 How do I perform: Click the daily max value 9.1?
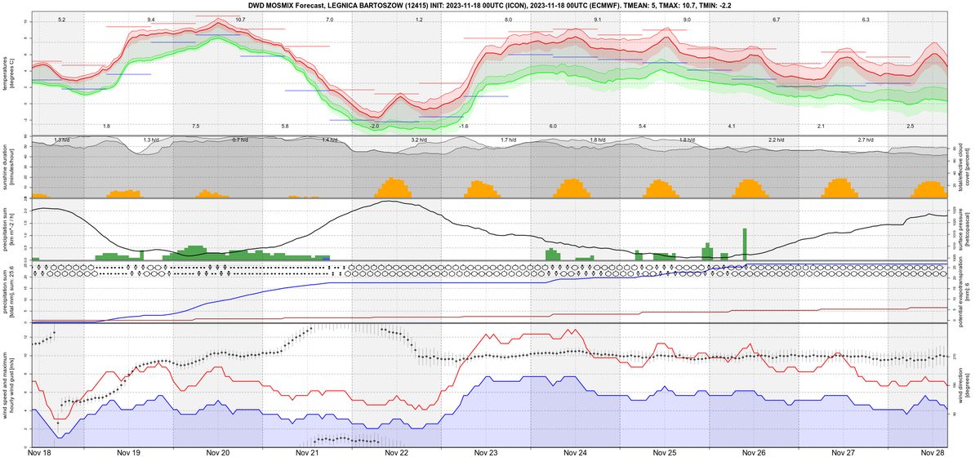click(597, 19)
